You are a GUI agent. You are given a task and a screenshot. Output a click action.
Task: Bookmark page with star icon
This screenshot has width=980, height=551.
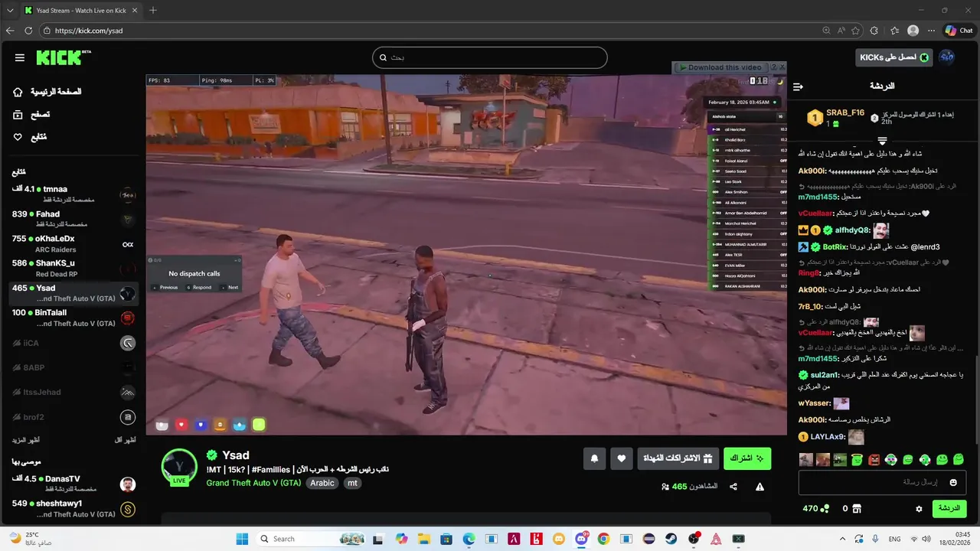click(856, 31)
